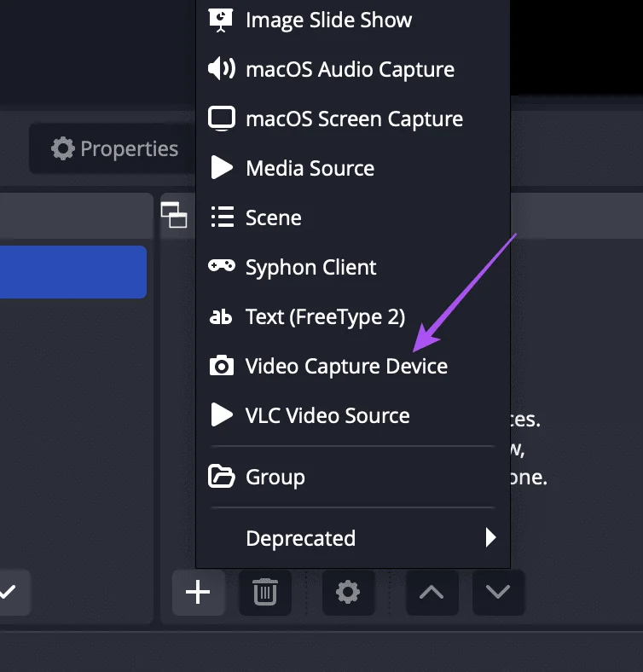Open source properties with gear icon

click(x=348, y=593)
